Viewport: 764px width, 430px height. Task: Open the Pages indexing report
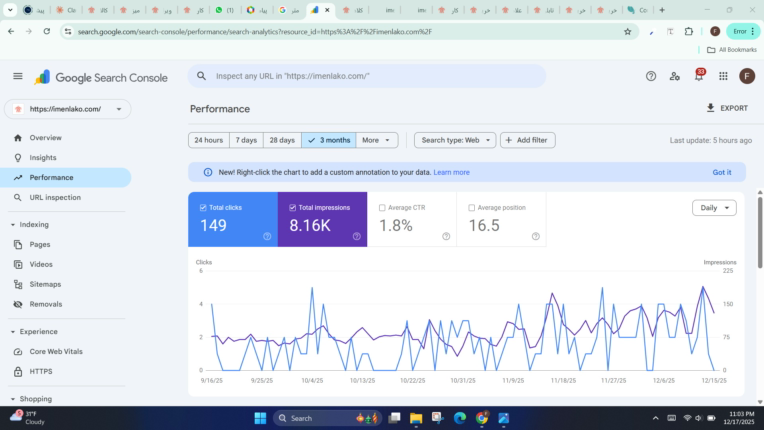point(65,244)
